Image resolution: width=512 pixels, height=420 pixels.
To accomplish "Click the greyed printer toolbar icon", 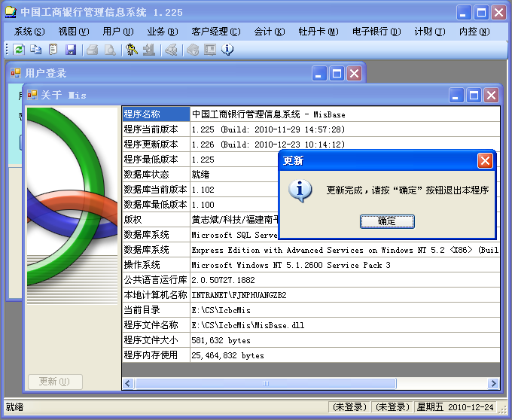I will (93, 50).
